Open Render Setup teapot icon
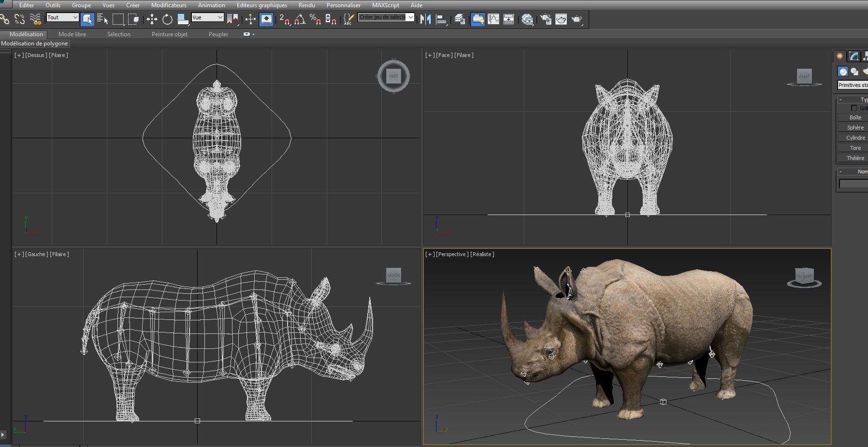 pos(546,19)
